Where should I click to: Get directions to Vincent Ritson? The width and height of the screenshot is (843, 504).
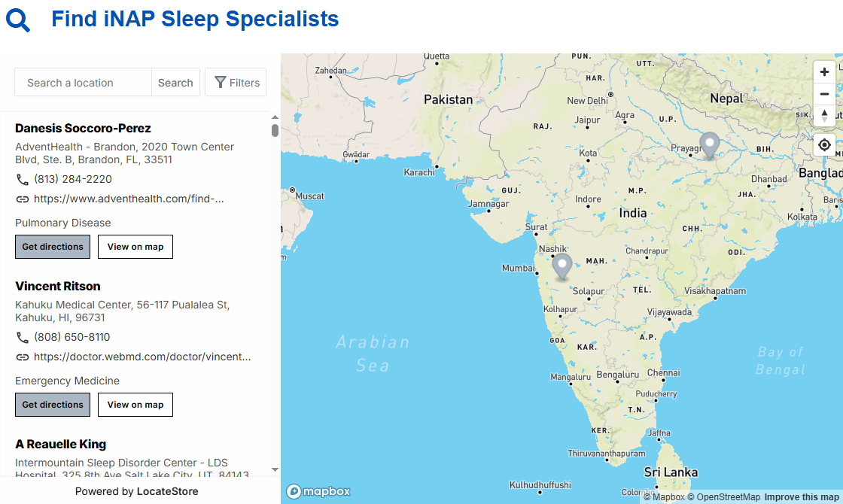(x=53, y=405)
